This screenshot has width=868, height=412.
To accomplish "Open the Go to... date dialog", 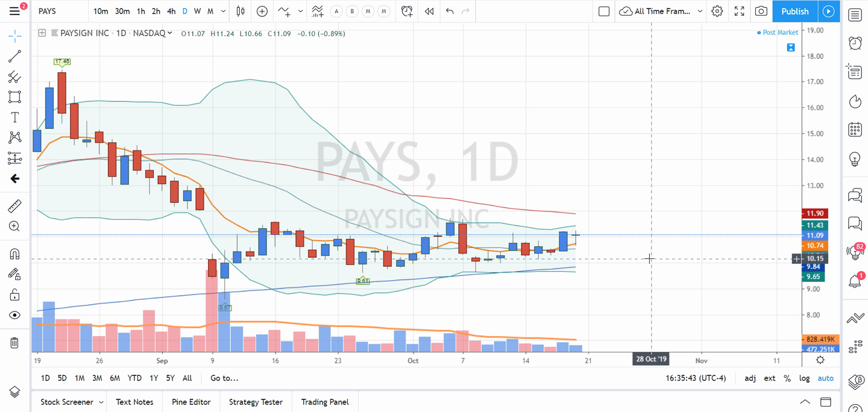I will pos(224,378).
